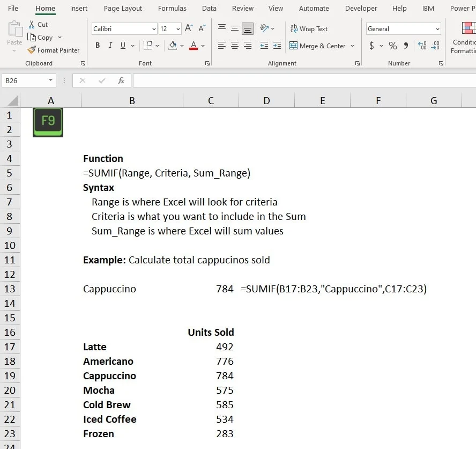
Task: Apply italic formatting
Action: click(x=110, y=46)
